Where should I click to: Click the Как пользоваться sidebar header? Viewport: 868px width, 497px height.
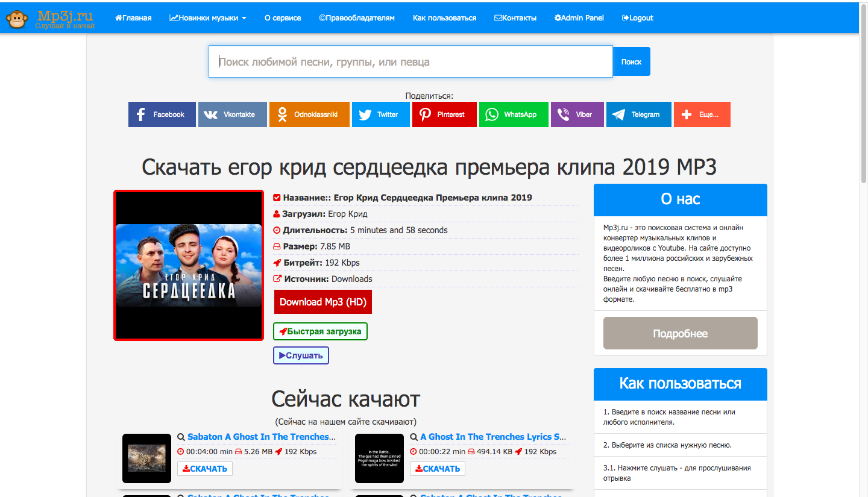point(681,384)
